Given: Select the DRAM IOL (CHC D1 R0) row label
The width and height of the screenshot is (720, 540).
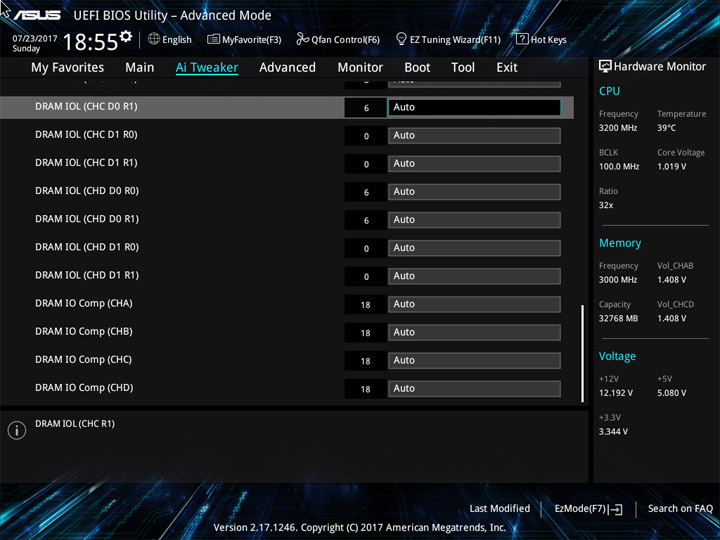Looking at the screenshot, I should (86, 135).
